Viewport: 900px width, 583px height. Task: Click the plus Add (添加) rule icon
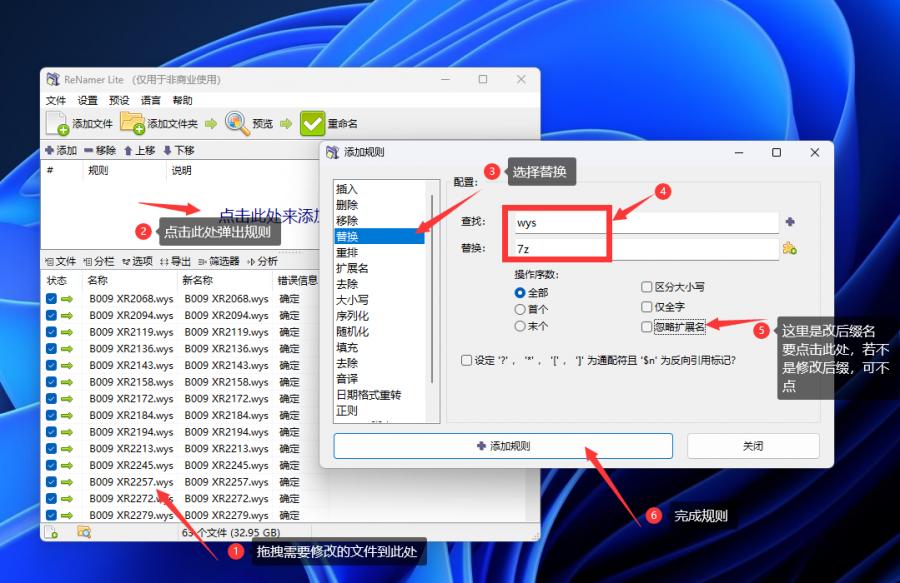(49, 150)
